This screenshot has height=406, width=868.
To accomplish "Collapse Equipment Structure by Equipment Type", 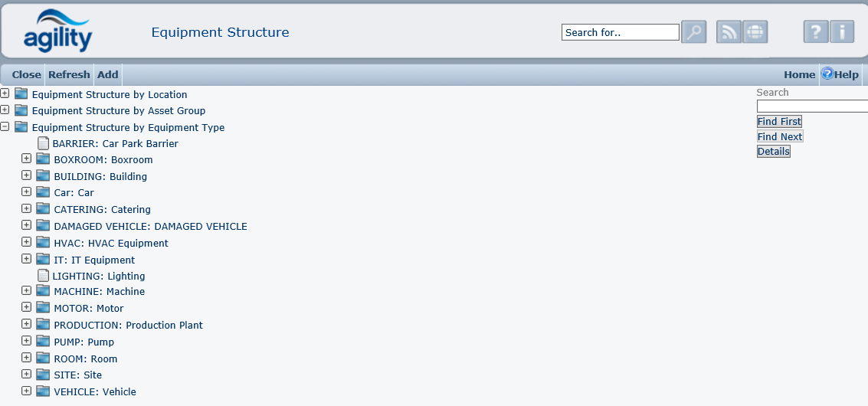I will click(x=5, y=127).
